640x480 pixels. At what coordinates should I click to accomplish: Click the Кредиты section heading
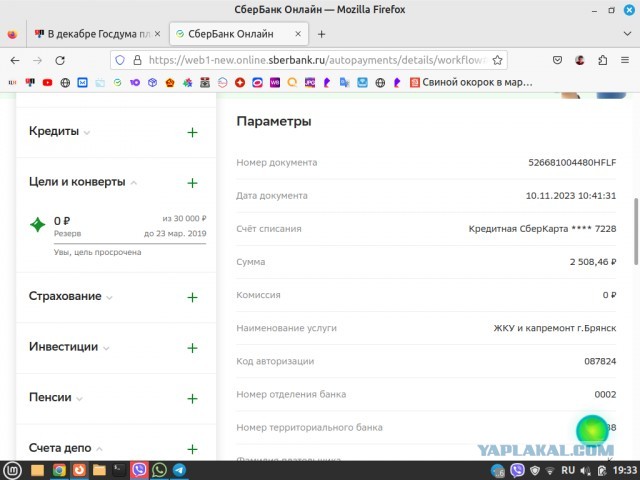[x=54, y=131]
